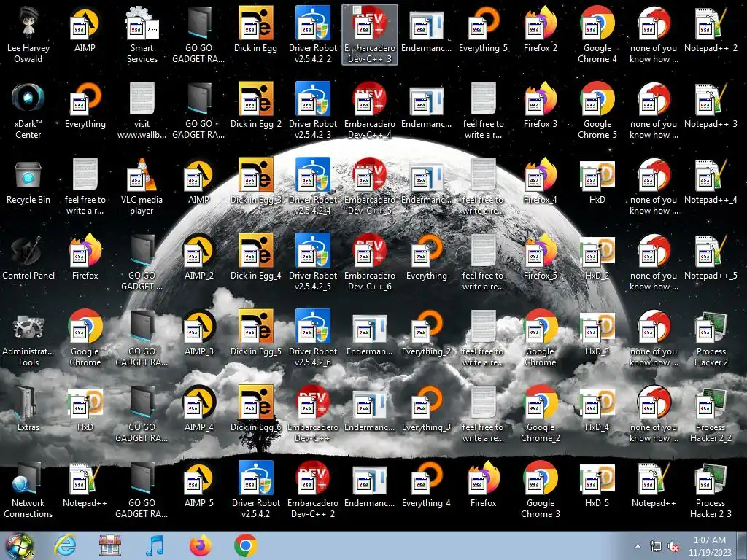The image size is (747, 560).
Task: Open the Extras folder icon
Action: point(28,410)
